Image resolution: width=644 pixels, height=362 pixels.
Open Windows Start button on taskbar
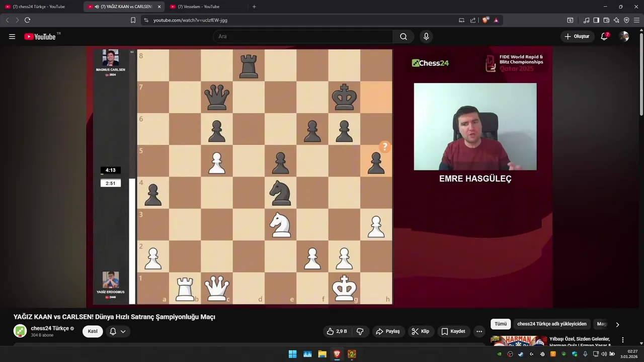pos(292,354)
